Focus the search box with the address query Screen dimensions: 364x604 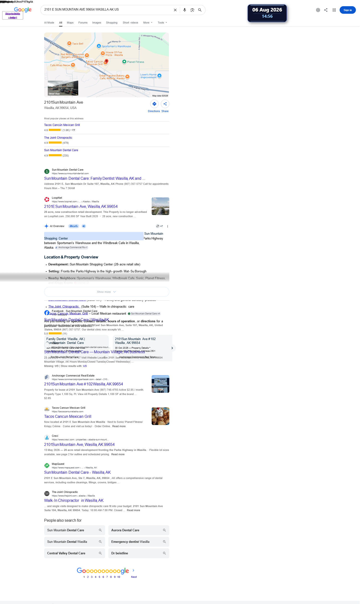[x=107, y=10]
